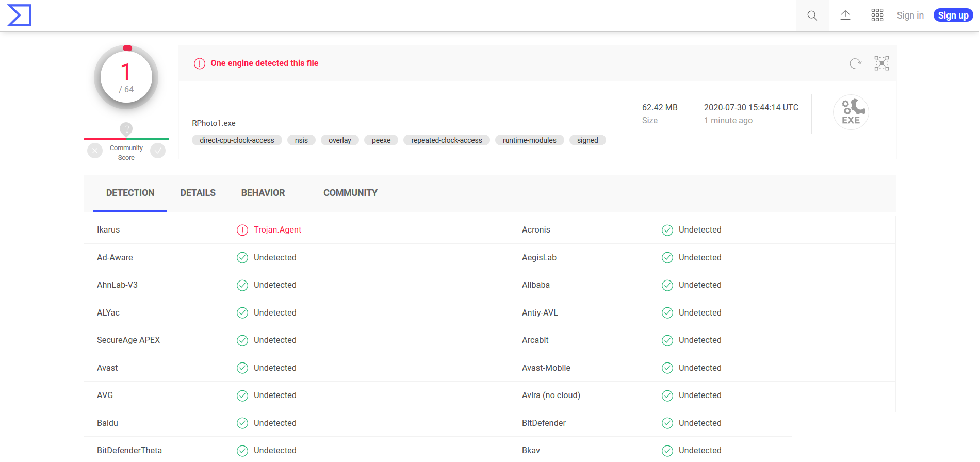Click the '1 minute ago' text
980x462 pixels.
tap(728, 120)
